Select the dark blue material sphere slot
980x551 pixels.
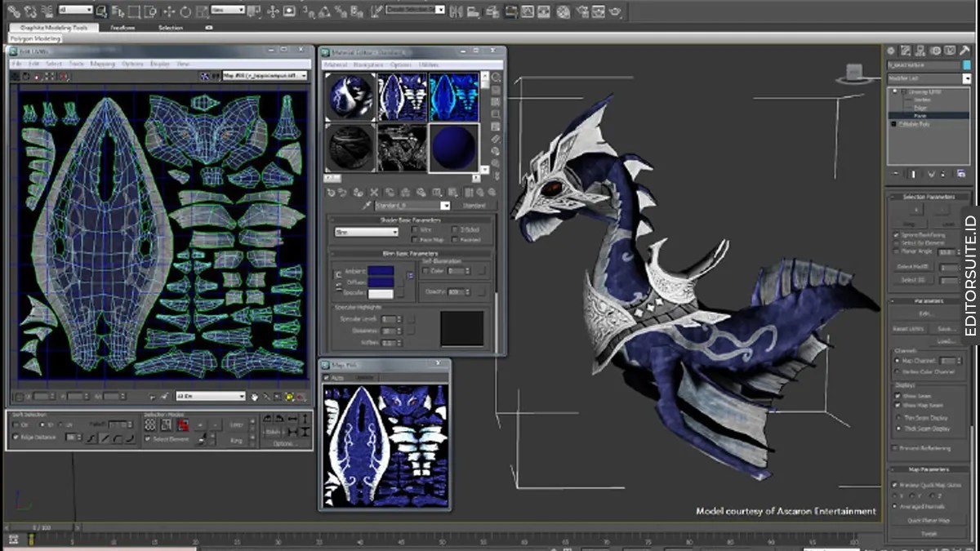453,148
